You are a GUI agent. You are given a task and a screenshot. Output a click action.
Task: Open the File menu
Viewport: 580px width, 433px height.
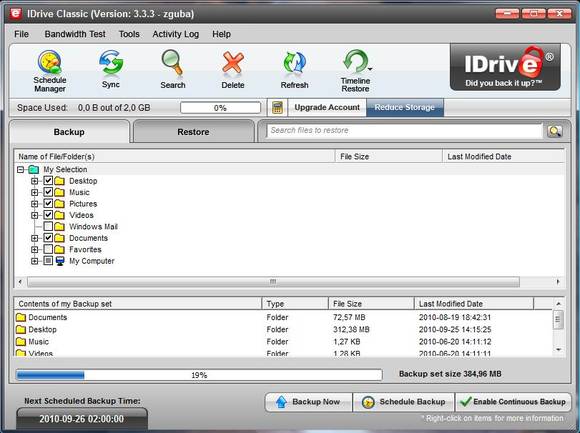point(21,34)
